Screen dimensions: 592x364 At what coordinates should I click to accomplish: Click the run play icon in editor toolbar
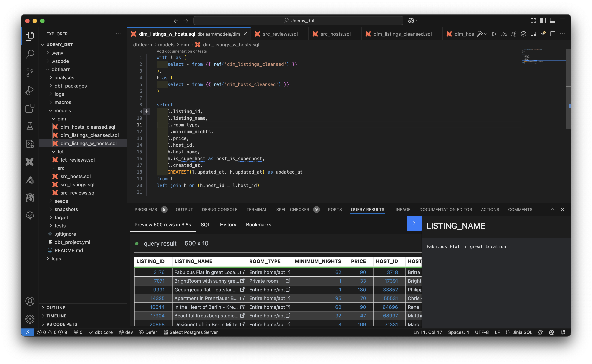pos(494,34)
